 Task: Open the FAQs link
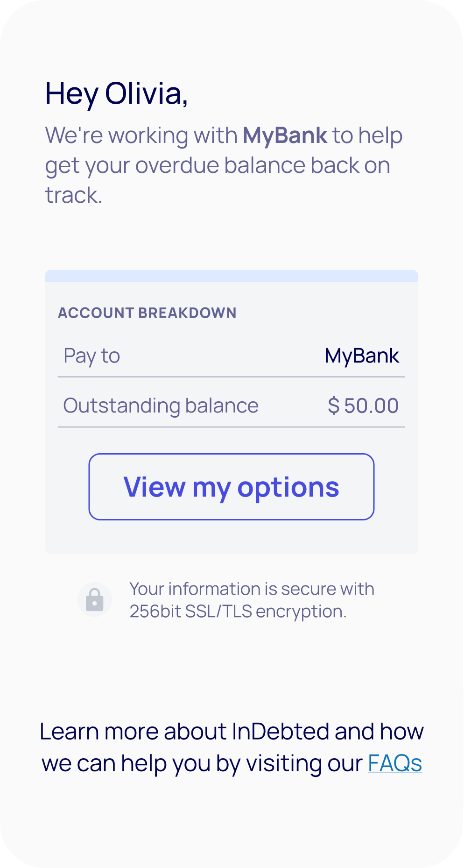395,763
